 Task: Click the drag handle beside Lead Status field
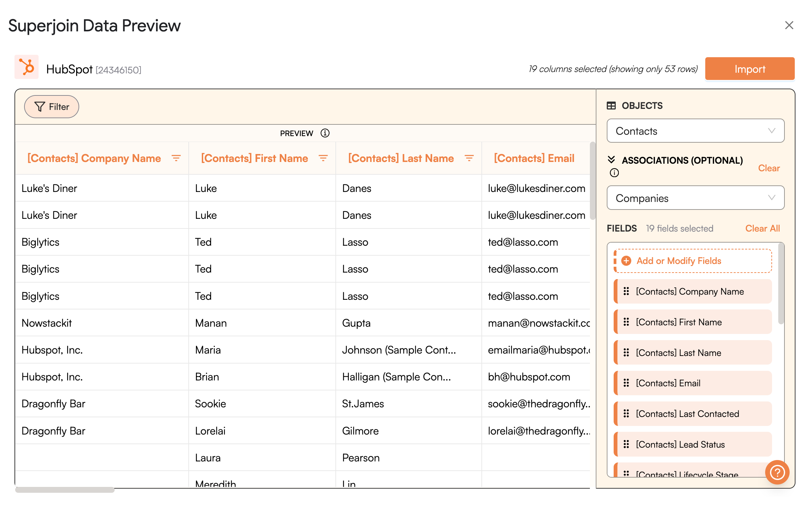[x=626, y=445]
